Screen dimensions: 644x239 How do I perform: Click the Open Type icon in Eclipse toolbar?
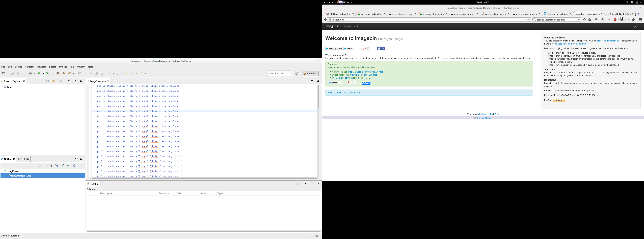point(58,73)
